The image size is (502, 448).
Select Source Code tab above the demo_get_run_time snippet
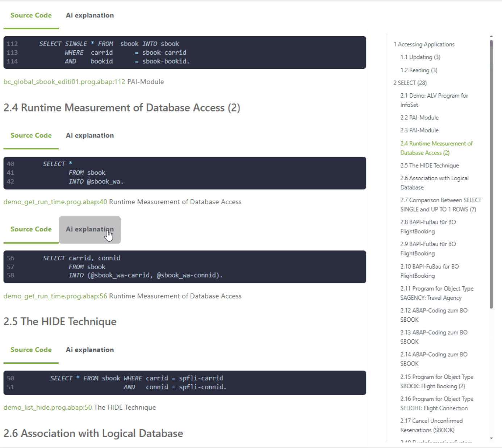click(31, 135)
